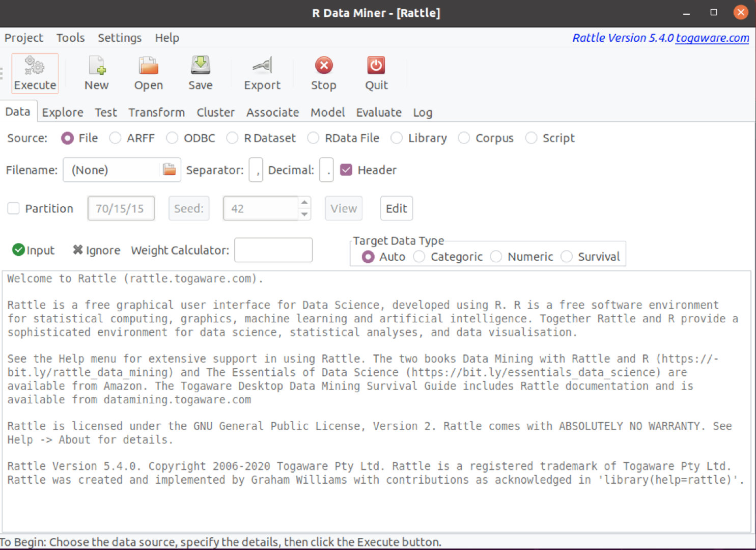Viewport: 756px width, 550px height.
Task: Open the Settings menu
Action: click(x=119, y=38)
